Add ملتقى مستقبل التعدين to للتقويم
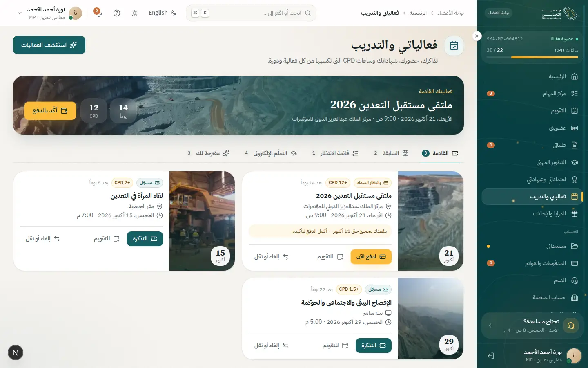 [x=330, y=257]
